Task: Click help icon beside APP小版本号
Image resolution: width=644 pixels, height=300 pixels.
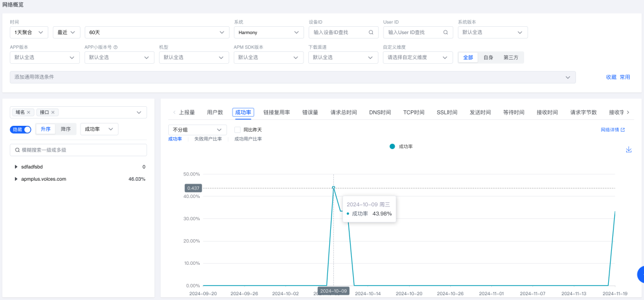Action: click(116, 47)
